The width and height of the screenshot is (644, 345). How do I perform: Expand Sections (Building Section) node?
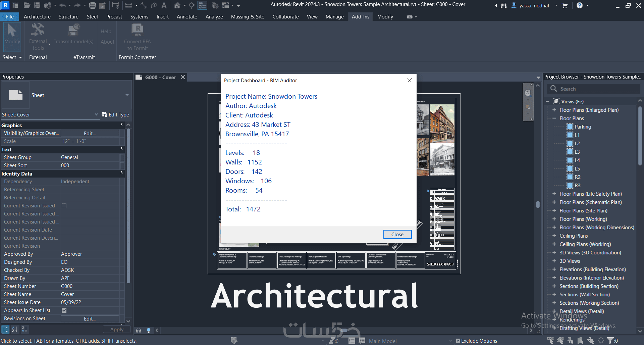554,286
